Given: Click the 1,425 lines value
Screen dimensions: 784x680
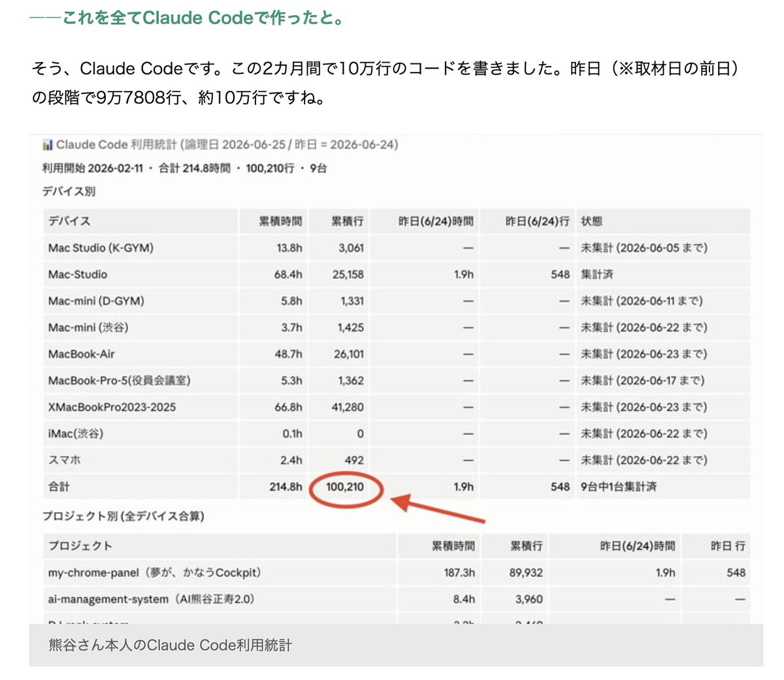Looking at the screenshot, I should (351, 327).
